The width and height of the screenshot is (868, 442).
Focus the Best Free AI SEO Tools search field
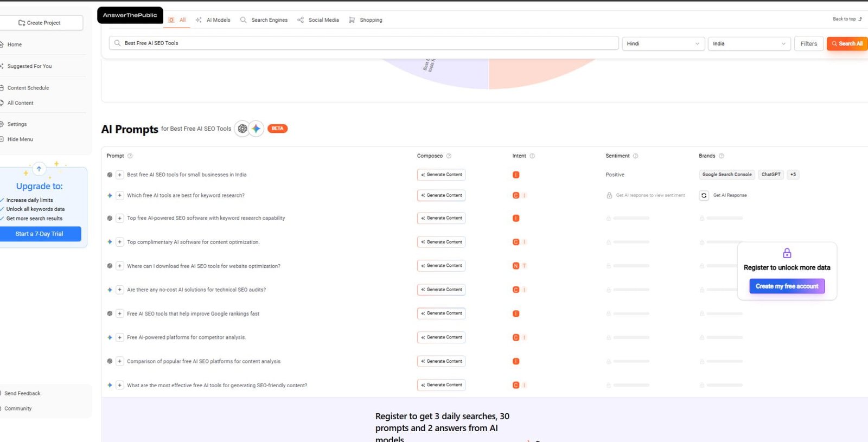[363, 43]
